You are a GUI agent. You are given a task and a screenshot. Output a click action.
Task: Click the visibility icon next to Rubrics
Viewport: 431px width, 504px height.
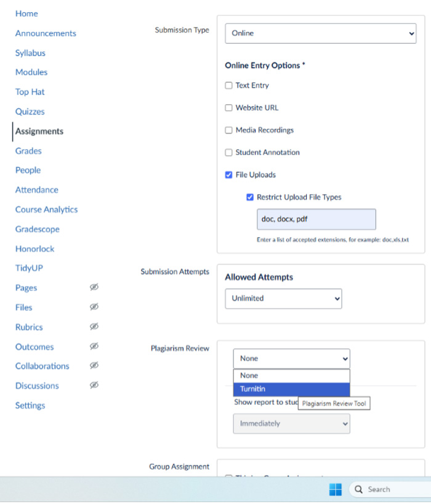94,327
